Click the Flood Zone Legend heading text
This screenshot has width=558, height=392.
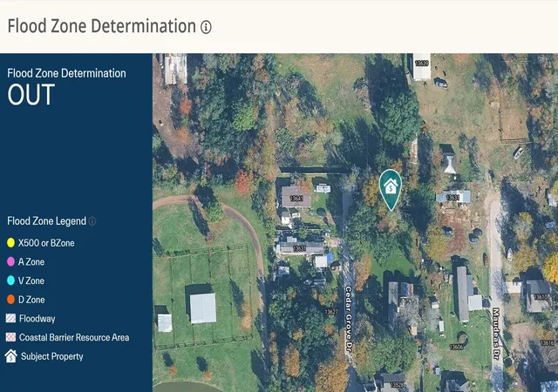[46, 221]
